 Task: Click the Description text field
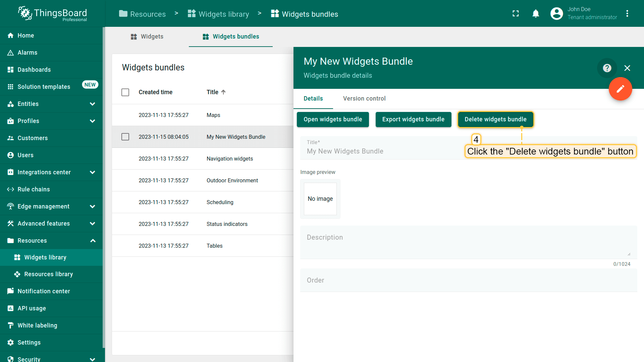[x=468, y=242]
